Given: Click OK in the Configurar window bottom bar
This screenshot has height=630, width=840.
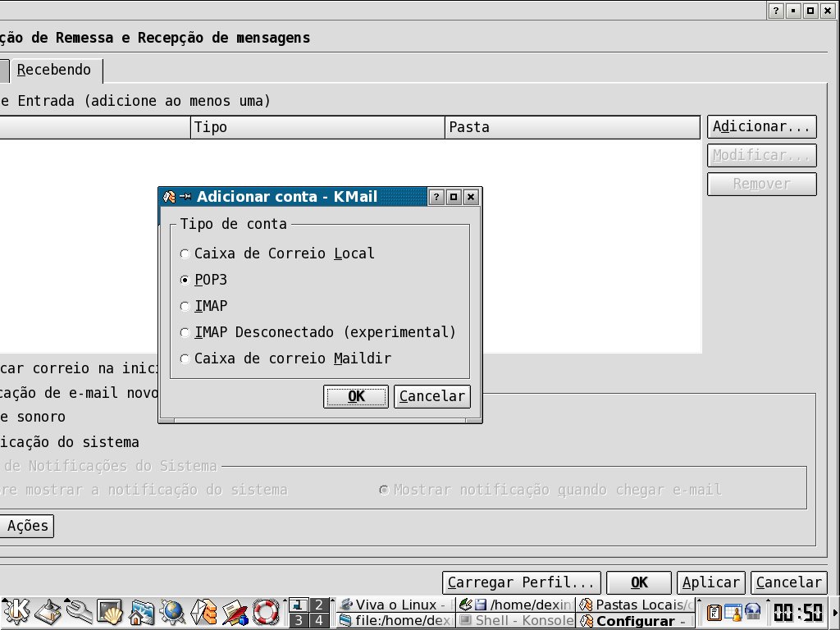Looking at the screenshot, I should tap(639, 582).
